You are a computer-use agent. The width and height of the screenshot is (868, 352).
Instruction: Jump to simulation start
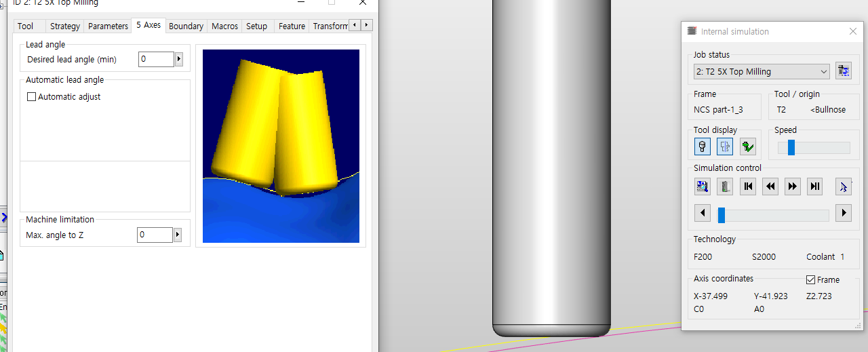coord(748,187)
